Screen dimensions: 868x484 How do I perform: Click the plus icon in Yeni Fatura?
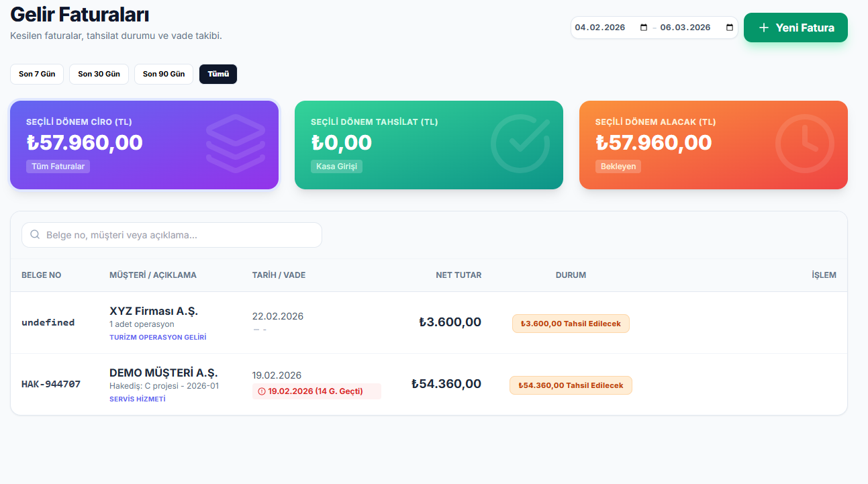[763, 28]
